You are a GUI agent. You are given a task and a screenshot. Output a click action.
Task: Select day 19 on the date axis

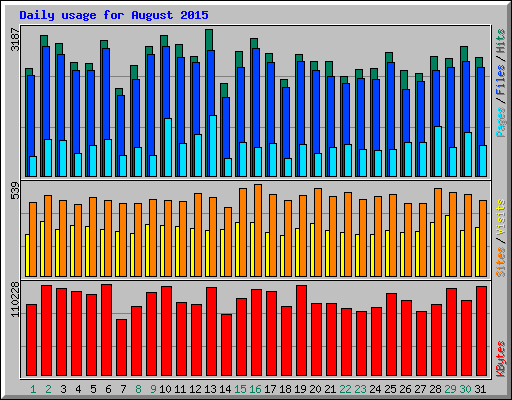(300, 389)
